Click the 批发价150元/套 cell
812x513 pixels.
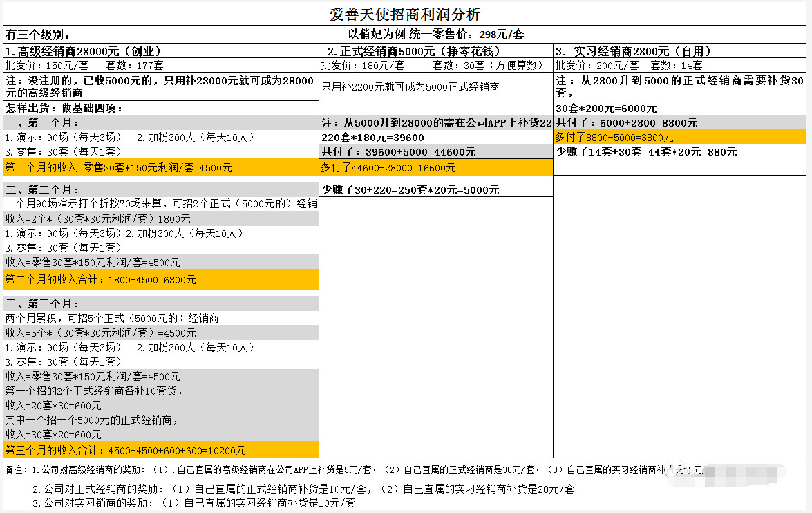(x=84, y=66)
